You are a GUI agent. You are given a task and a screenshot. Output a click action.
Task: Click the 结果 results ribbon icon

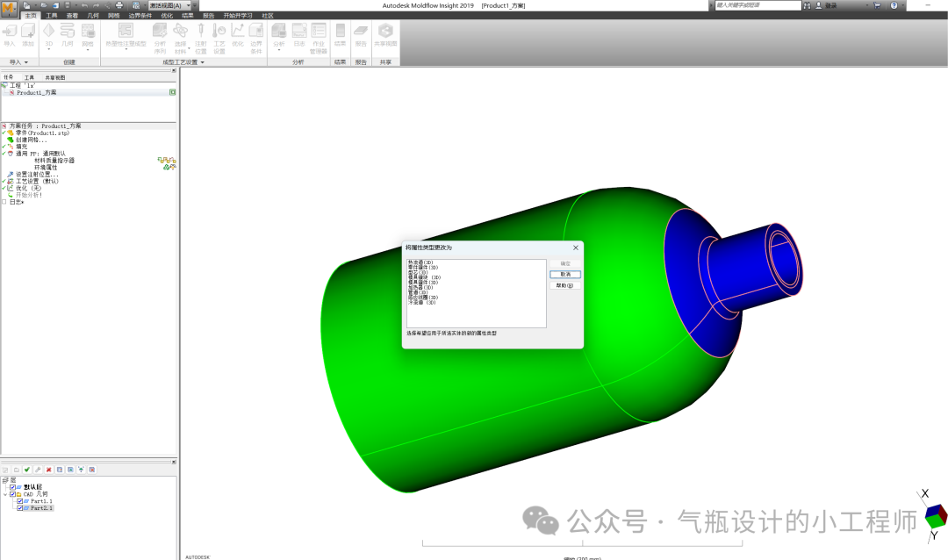point(341,31)
